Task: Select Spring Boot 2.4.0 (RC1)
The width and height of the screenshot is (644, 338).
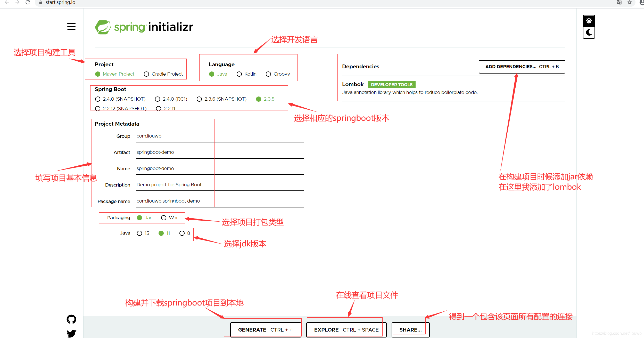Action: coord(171,99)
